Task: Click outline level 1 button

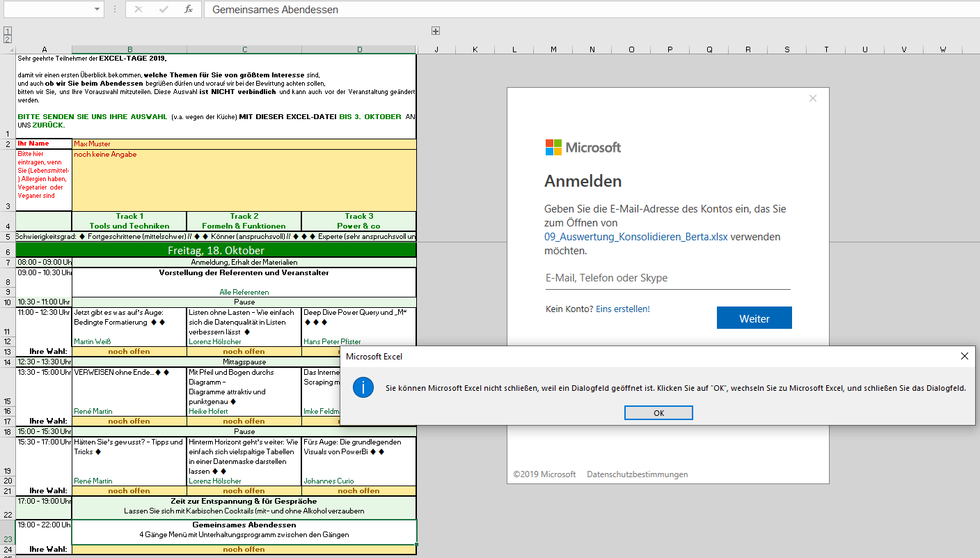Action: point(8,31)
